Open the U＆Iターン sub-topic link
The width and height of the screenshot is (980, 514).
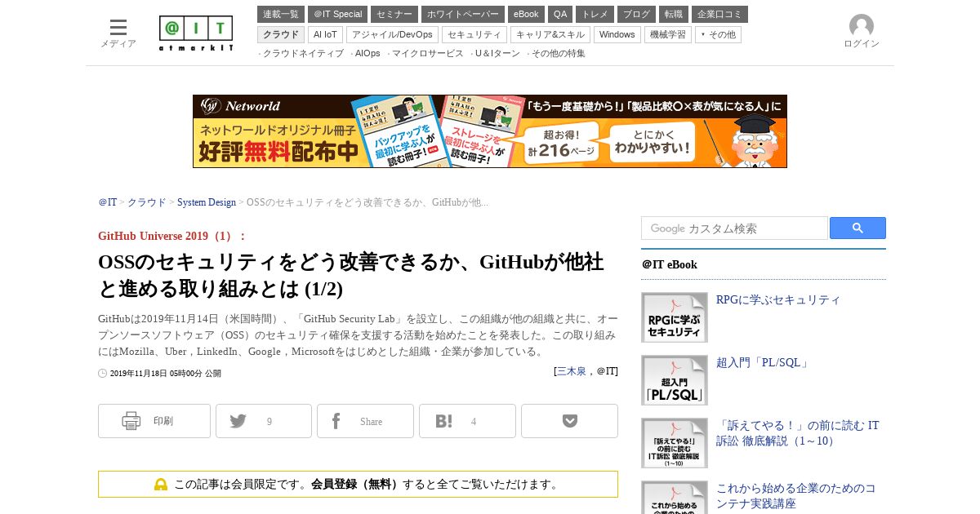pos(497,54)
